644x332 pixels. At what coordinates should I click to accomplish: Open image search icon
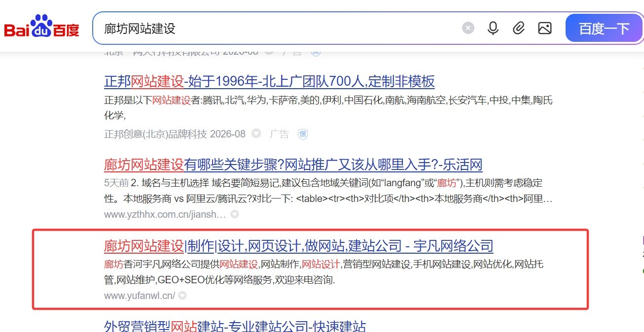click(545, 28)
